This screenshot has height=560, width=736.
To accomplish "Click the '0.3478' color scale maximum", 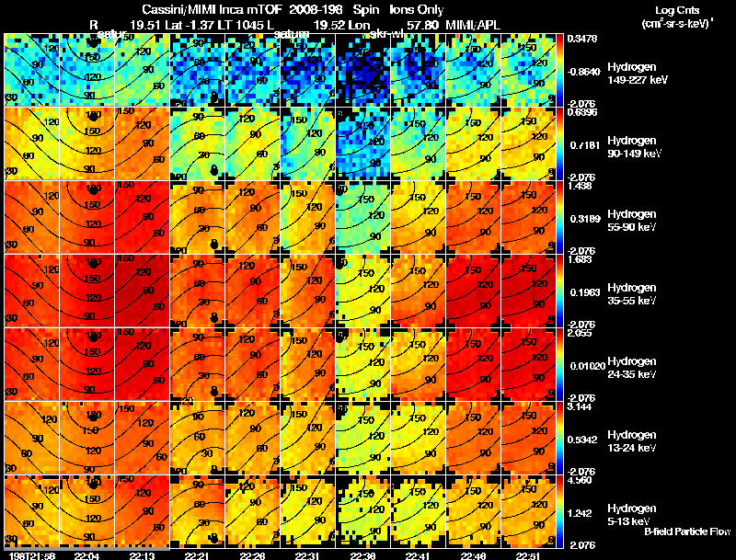I will click(x=582, y=39).
